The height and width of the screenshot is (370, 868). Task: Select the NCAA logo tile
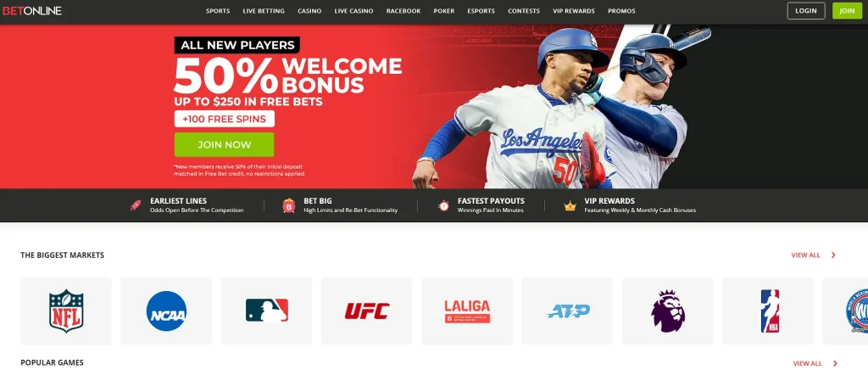coord(166,311)
